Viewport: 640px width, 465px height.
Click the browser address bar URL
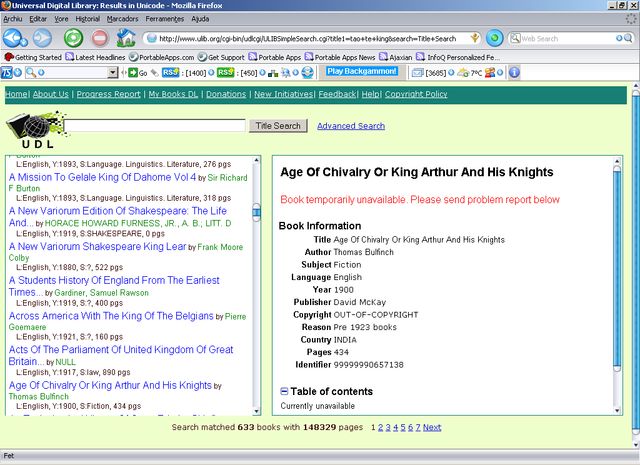pos(307,38)
